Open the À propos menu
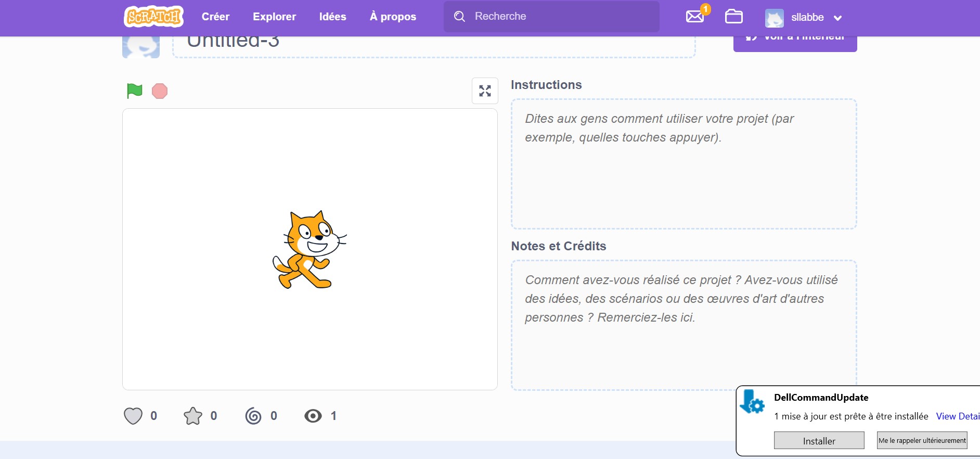The height and width of the screenshot is (459, 980). [x=393, y=17]
